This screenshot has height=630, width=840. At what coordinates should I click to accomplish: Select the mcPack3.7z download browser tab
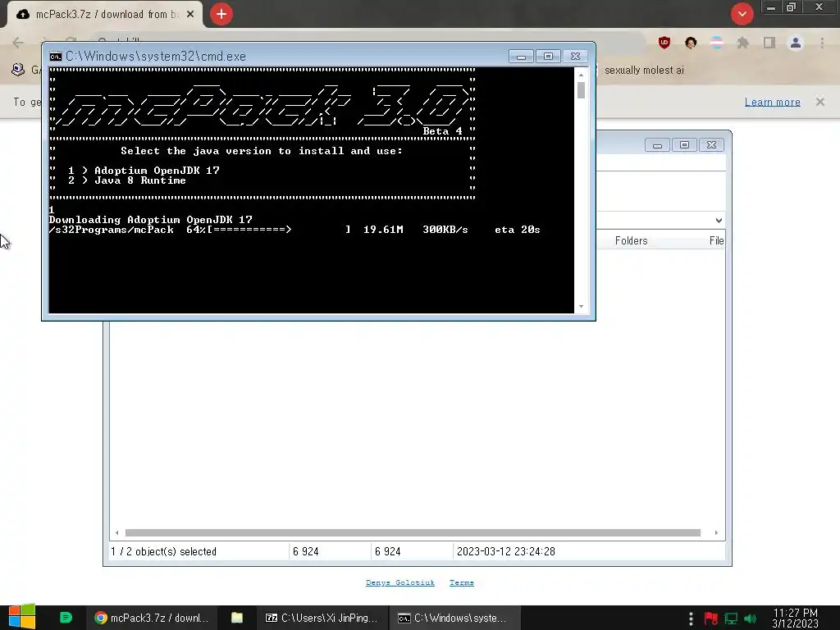(105, 15)
